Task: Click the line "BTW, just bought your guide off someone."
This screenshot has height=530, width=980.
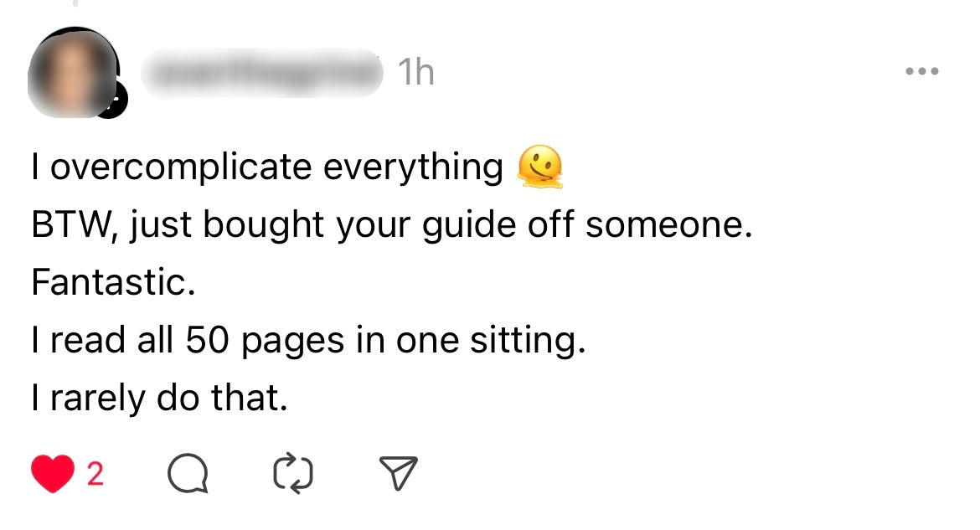Action: [392, 226]
